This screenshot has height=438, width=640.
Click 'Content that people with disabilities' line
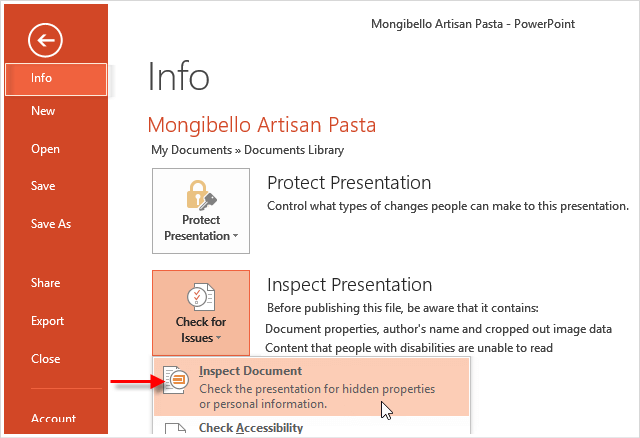tap(409, 348)
